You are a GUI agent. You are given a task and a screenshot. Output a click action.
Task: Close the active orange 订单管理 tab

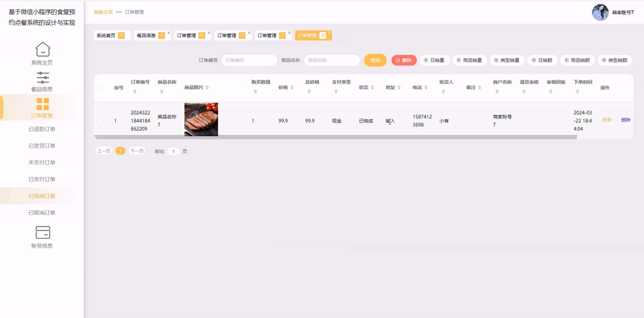pyautogui.click(x=330, y=33)
